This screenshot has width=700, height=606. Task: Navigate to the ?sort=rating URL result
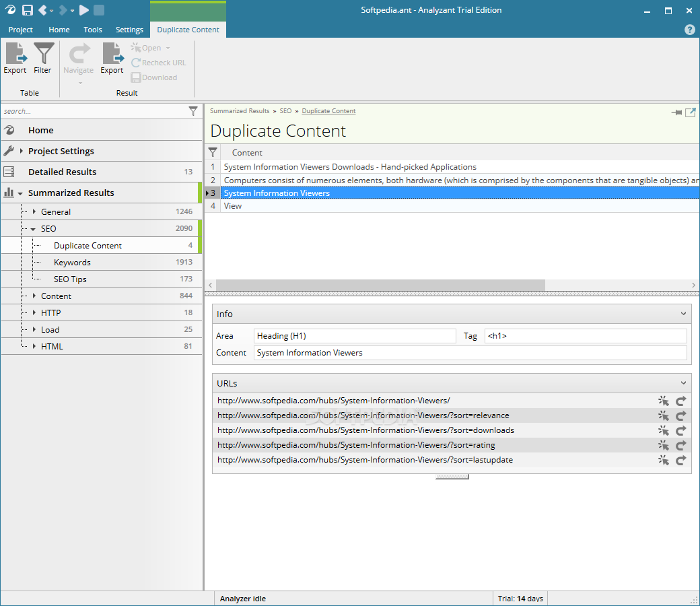(x=680, y=445)
